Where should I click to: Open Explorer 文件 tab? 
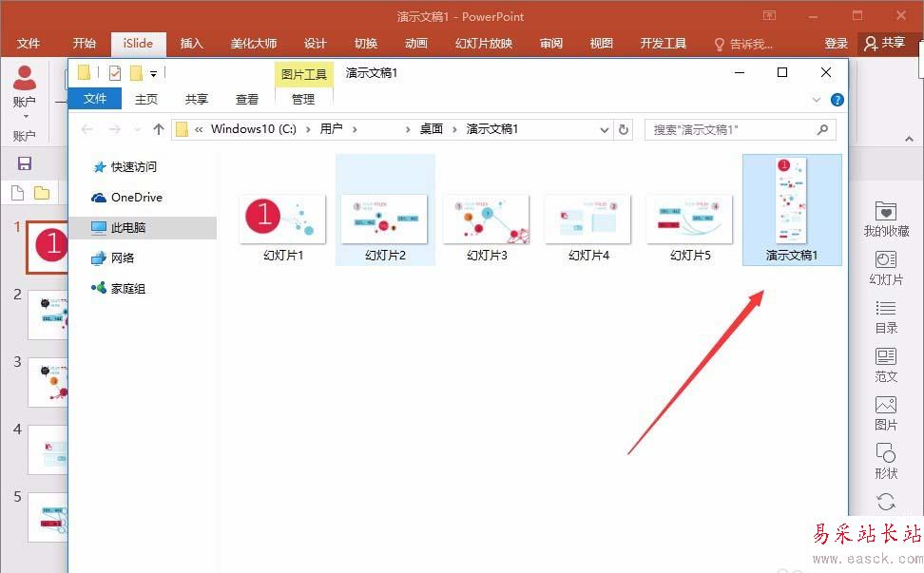point(95,98)
